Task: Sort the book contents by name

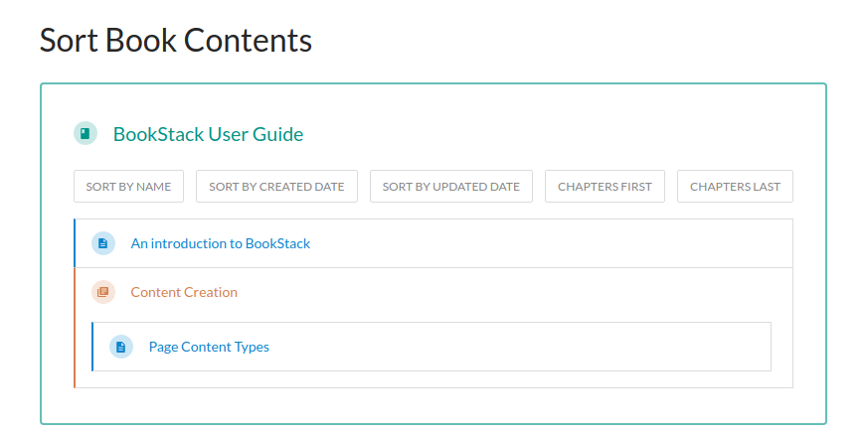Action: pyautogui.click(x=128, y=187)
